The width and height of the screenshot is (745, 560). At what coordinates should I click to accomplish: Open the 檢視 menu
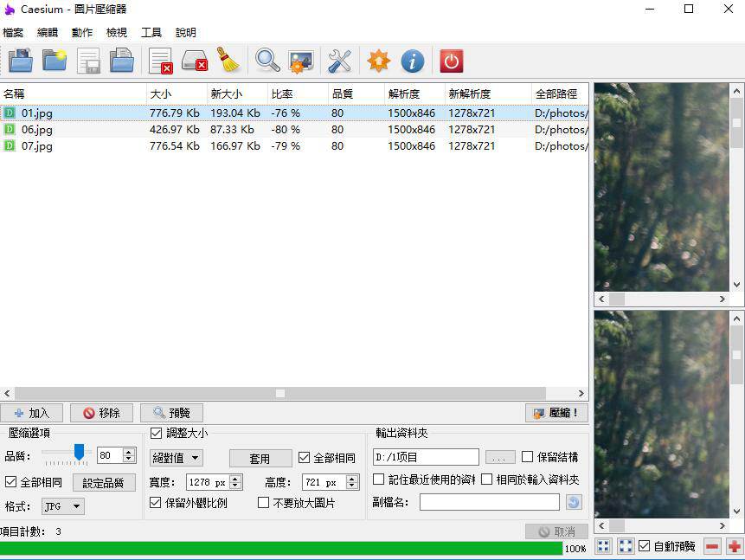click(117, 32)
